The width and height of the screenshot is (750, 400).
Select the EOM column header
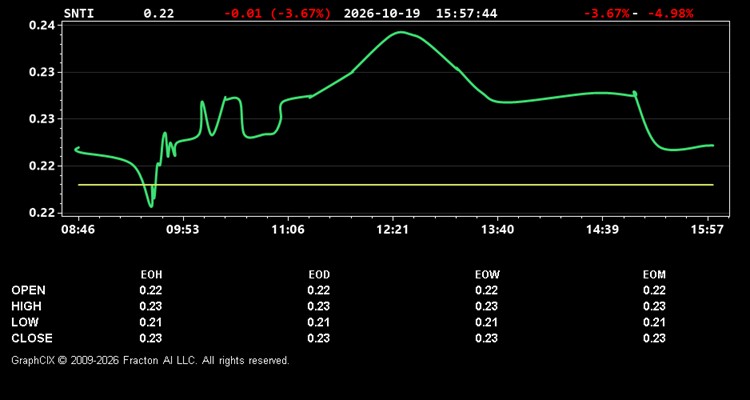pos(654,275)
